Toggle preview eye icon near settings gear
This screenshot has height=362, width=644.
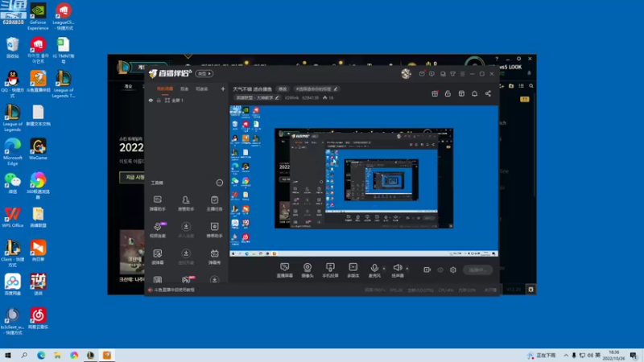[440, 269]
